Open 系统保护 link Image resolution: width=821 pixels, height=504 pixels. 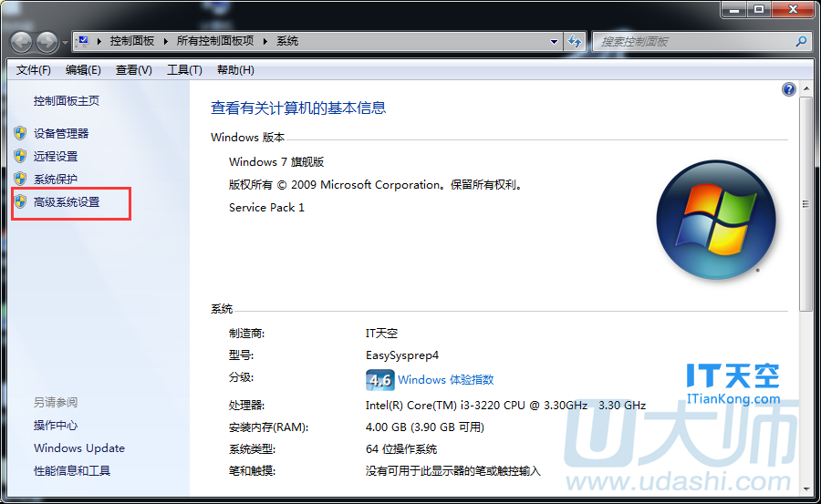tap(56, 179)
